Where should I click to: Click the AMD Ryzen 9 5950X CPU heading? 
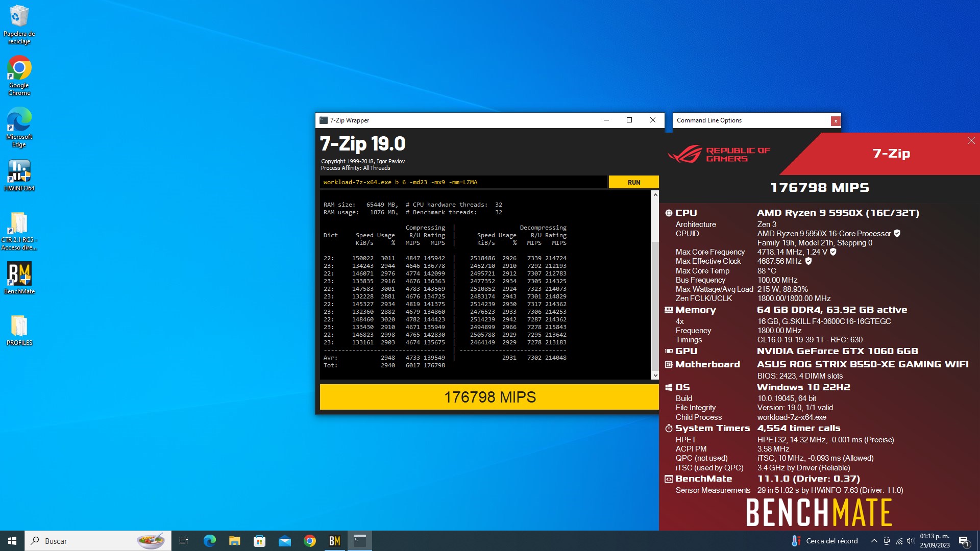[838, 213]
